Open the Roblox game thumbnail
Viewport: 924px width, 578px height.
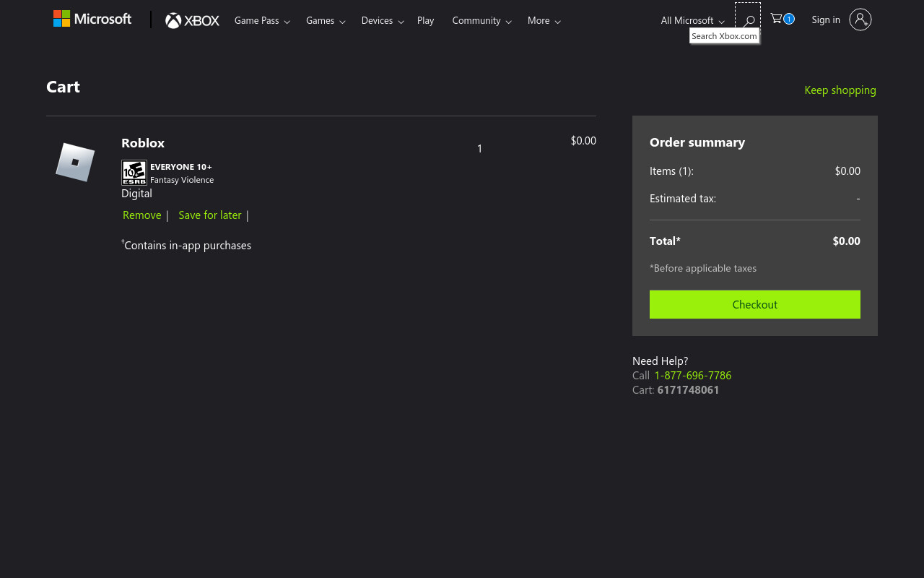[x=75, y=162]
